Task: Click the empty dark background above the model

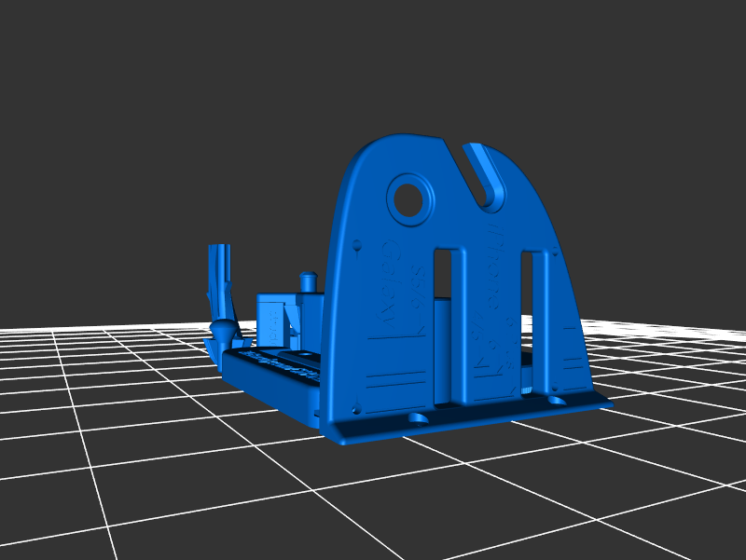Action: click(x=373, y=56)
